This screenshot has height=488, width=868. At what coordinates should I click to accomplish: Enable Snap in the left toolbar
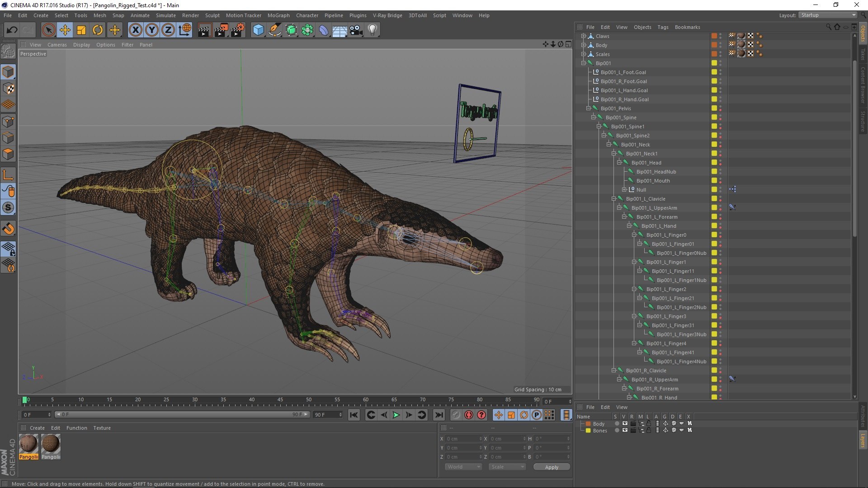pos(8,229)
